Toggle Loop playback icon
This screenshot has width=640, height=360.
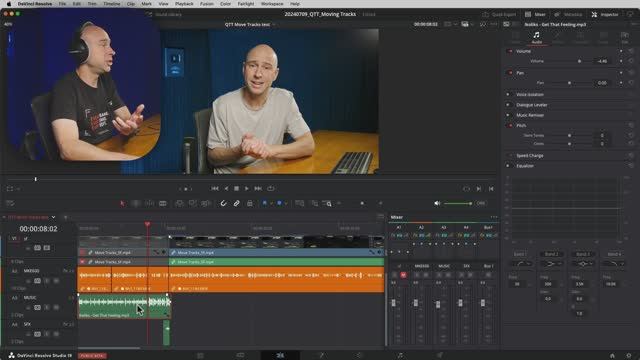click(271, 189)
